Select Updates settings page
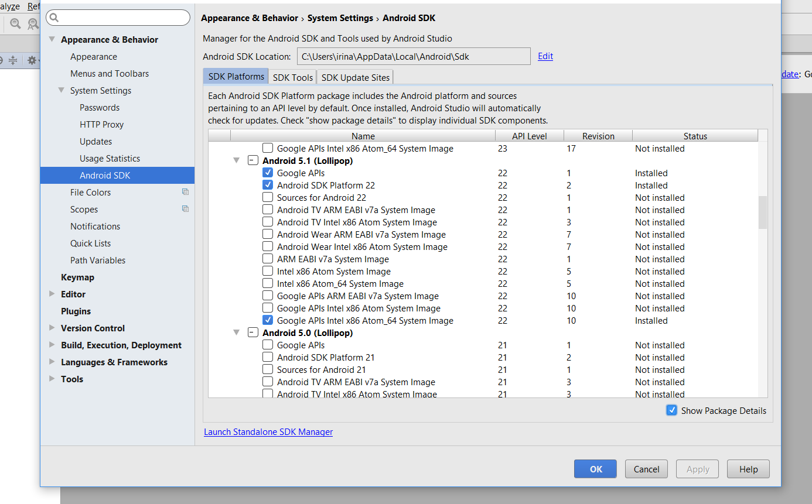 tap(96, 142)
